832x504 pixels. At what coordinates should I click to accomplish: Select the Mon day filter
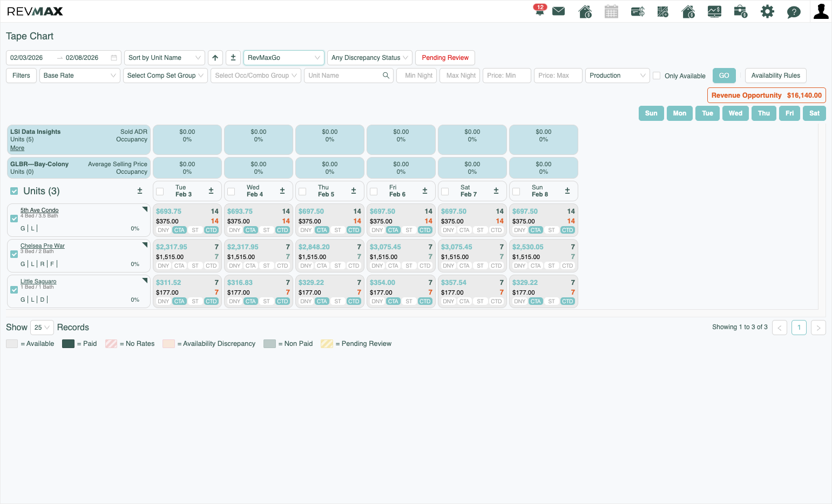(680, 113)
